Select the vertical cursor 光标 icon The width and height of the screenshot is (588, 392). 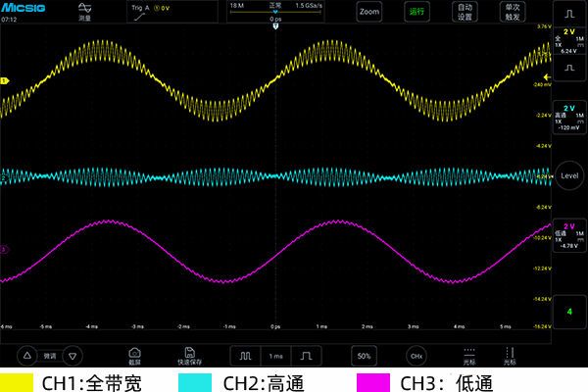tap(510, 356)
